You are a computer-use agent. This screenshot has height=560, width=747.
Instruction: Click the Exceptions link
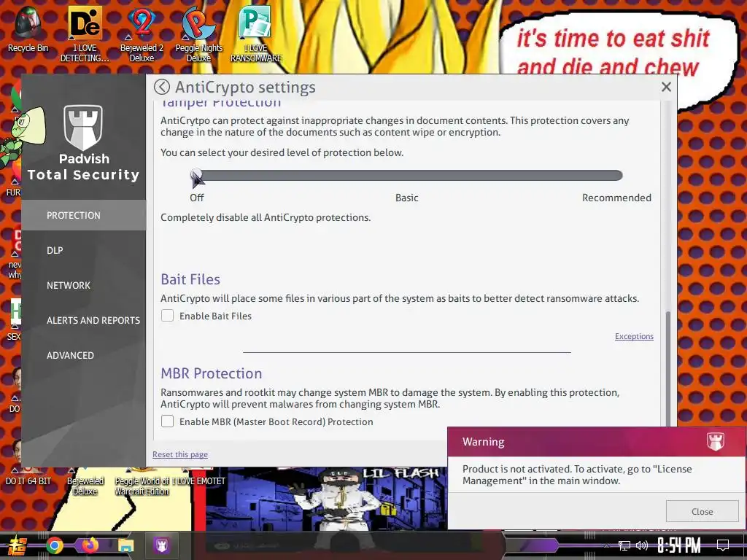point(634,336)
